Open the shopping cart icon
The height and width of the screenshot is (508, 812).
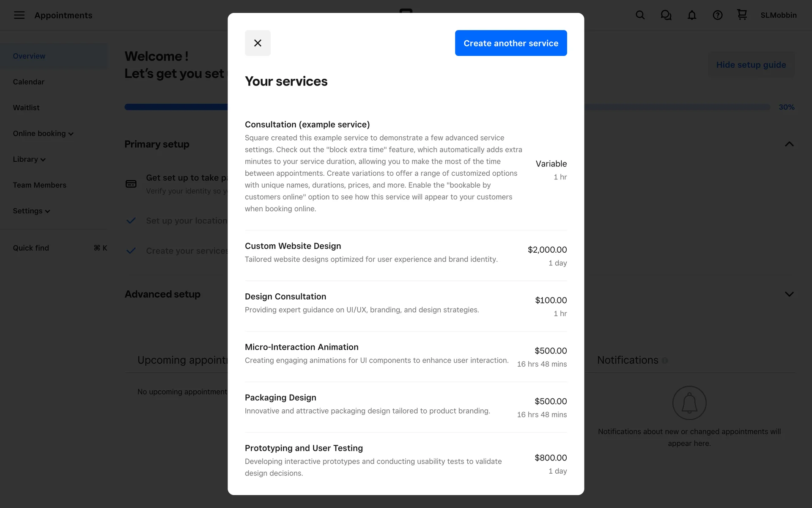(742, 15)
